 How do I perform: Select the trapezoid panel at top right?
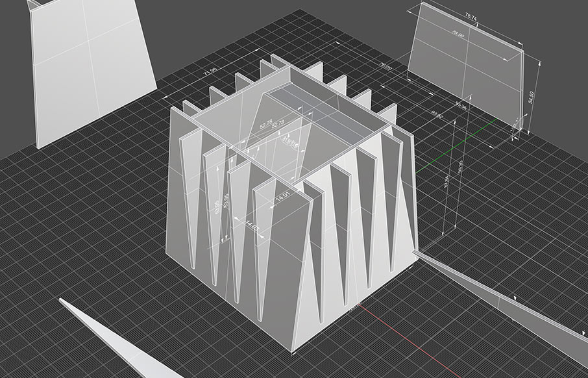467,71
